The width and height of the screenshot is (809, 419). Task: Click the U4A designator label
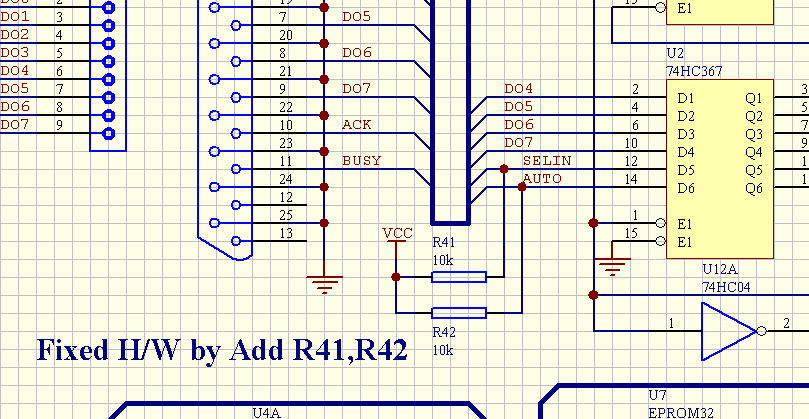267,412
